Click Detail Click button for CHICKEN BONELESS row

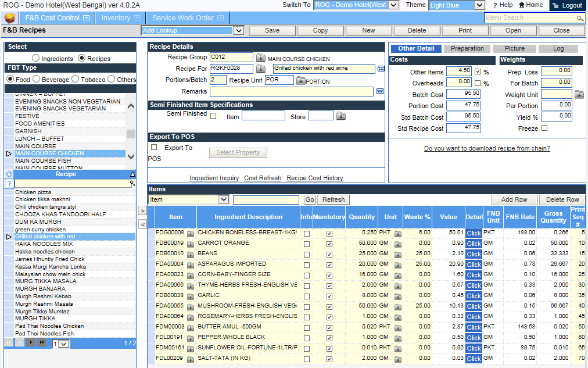[474, 233]
